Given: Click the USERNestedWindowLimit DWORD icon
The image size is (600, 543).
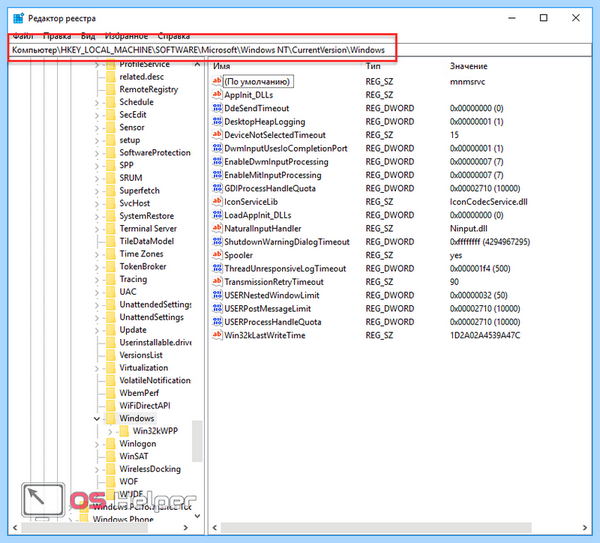Looking at the screenshot, I should [x=217, y=295].
